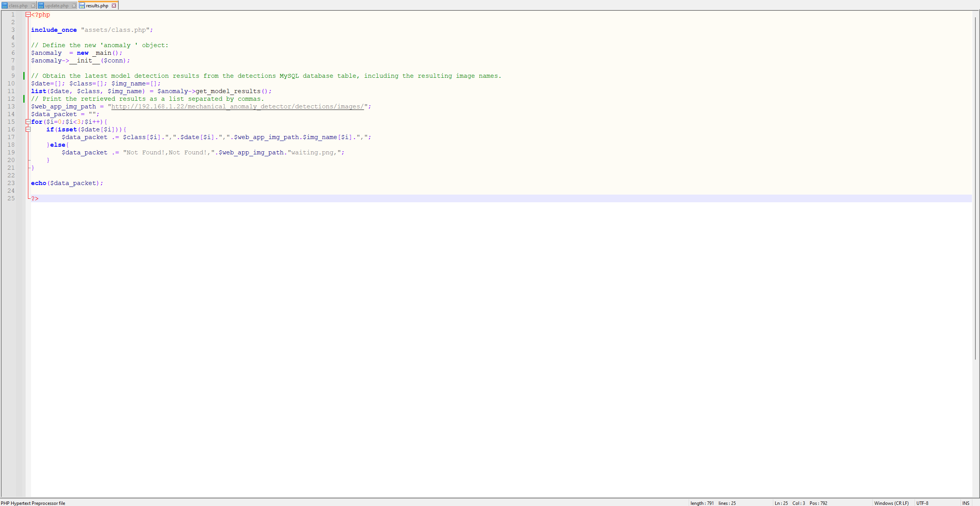The height and width of the screenshot is (506, 980).
Task: Click the UTF-8 encoding status bar entry
Action: 922,503
